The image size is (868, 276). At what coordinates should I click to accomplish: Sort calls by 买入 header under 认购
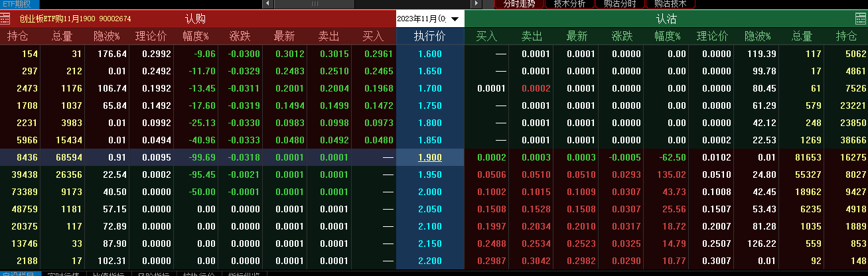pyautogui.click(x=374, y=36)
